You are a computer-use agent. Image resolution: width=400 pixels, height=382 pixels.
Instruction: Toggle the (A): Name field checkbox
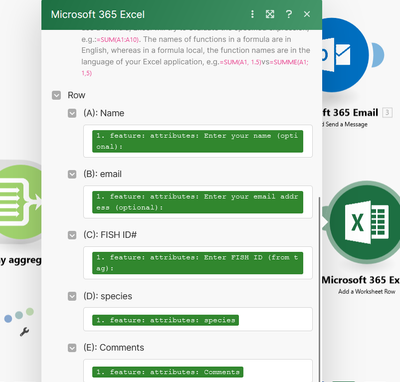pyautogui.click(x=72, y=113)
